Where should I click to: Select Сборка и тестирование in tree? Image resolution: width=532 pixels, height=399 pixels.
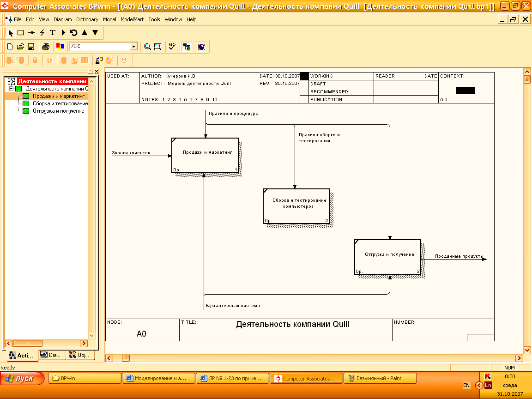point(60,103)
